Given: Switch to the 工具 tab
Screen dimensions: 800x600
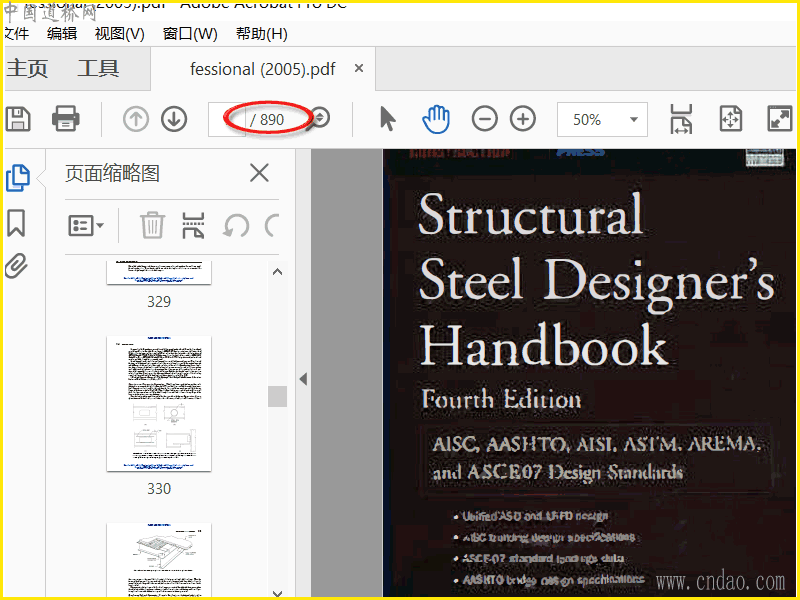Looking at the screenshot, I should coord(98,69).
